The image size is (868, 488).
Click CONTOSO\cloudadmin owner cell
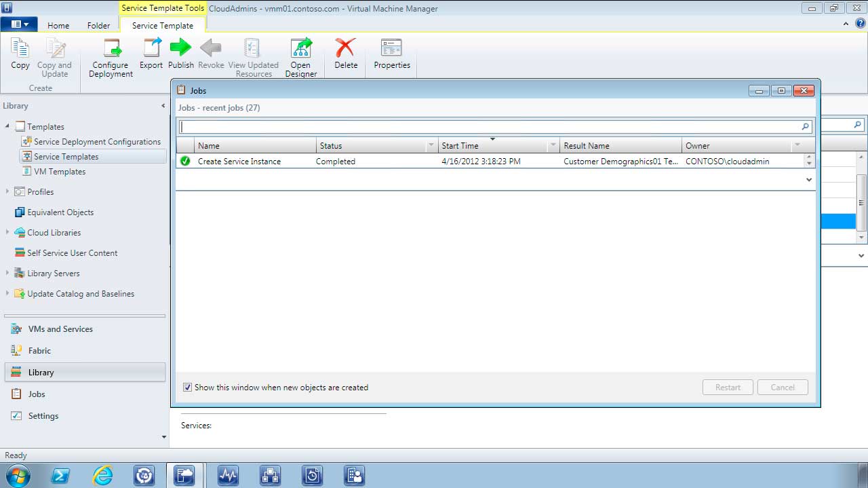tap(728, 162)
